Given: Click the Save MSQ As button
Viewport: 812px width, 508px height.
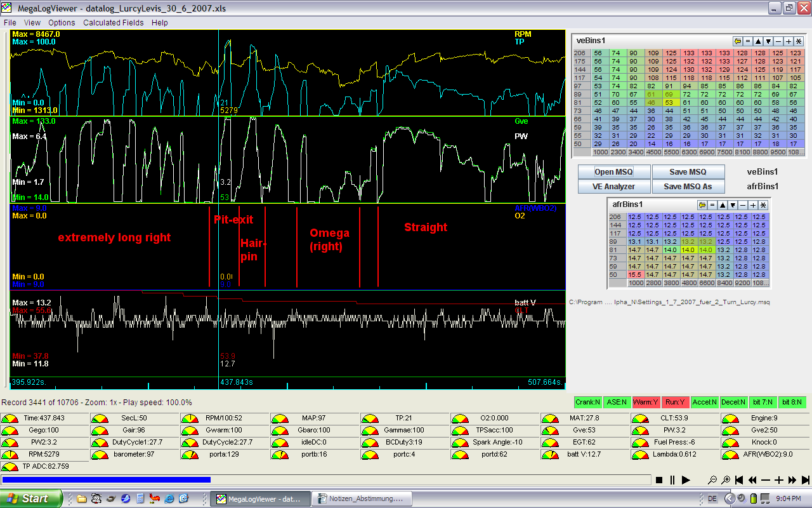Looking at the screenshot, I should click(x=688, y=187).
